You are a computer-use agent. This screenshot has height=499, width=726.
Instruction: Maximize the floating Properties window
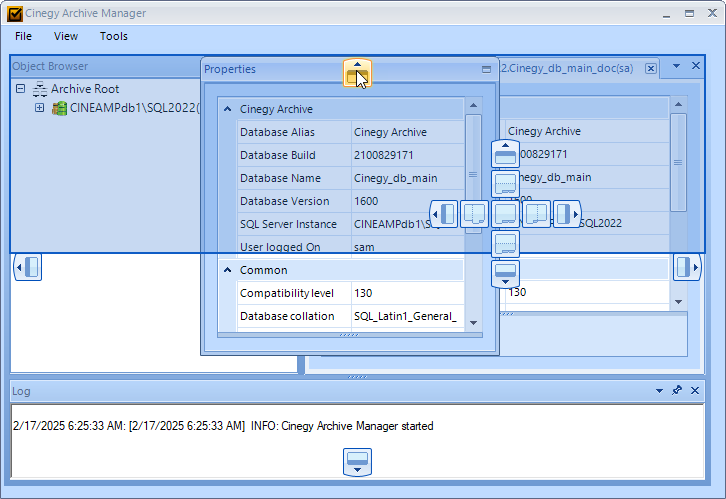[486, 69]
